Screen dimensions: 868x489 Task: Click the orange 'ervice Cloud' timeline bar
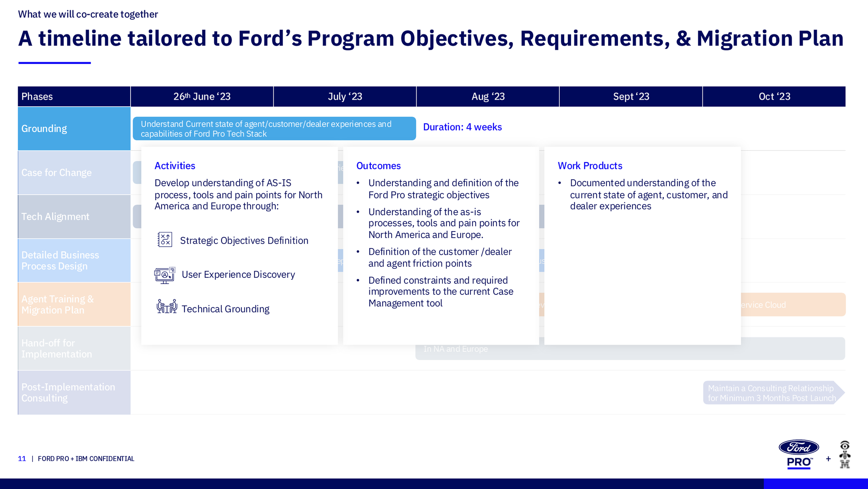pyautogui.click(x=793, y=304)
